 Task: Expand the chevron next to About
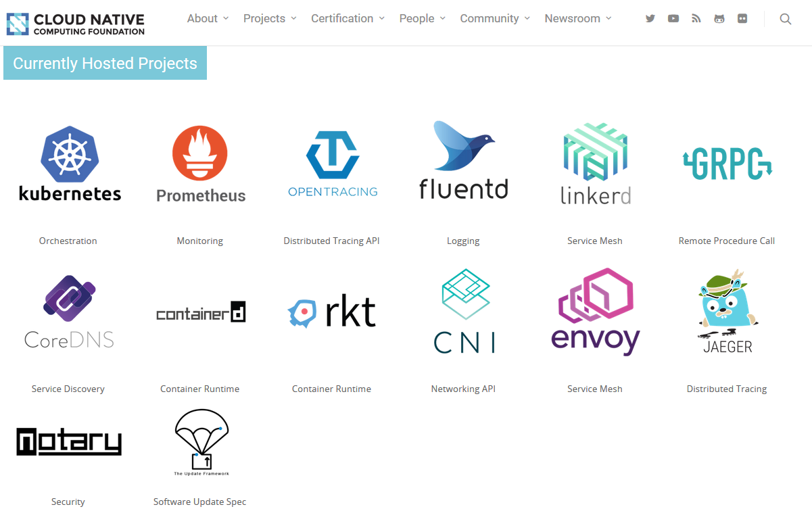point(226,19)
